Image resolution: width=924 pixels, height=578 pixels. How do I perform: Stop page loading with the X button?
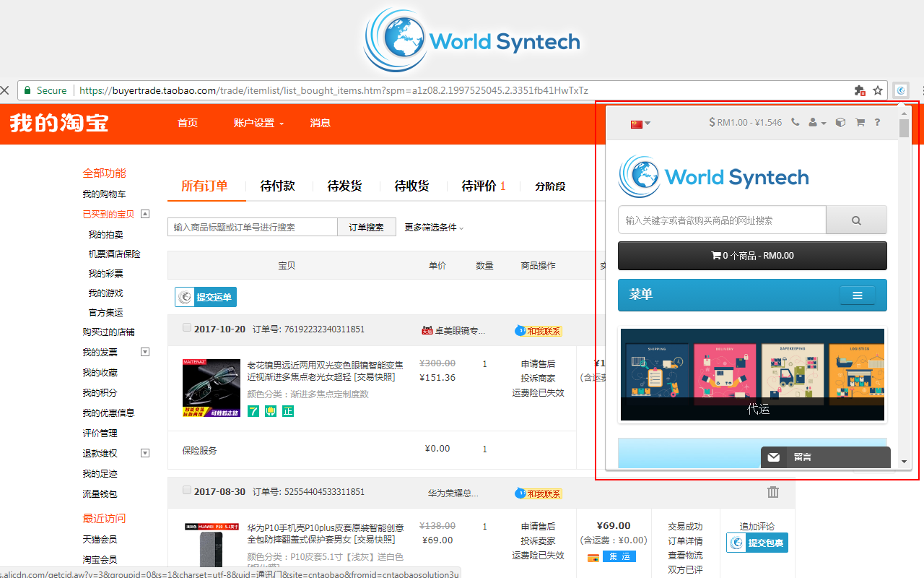tap(4, 90)
